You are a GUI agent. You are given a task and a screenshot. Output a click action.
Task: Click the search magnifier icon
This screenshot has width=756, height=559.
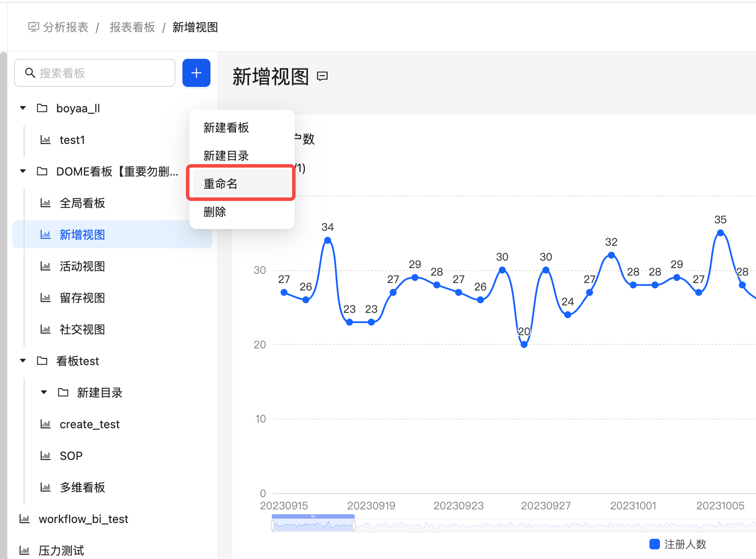[x=30, y=73]
